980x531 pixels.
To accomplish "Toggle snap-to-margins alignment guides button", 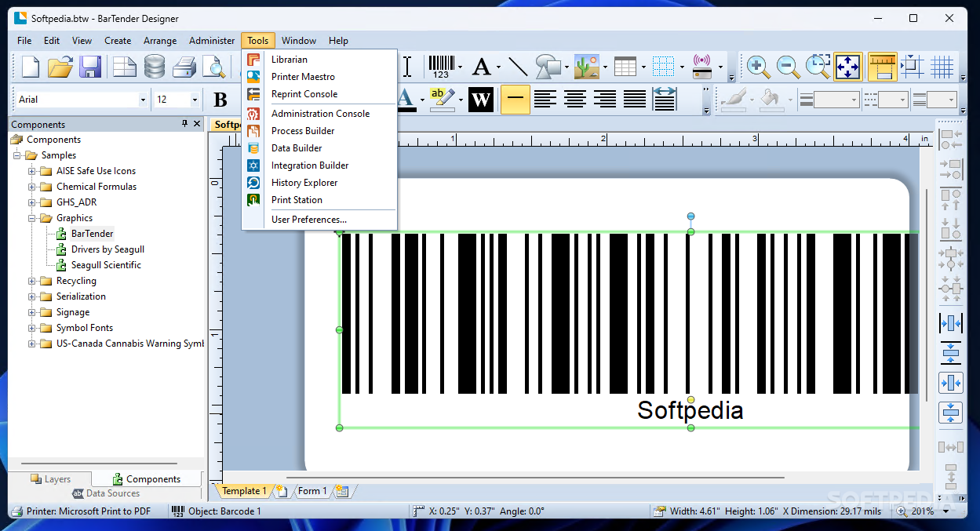I will click(913, 67).
